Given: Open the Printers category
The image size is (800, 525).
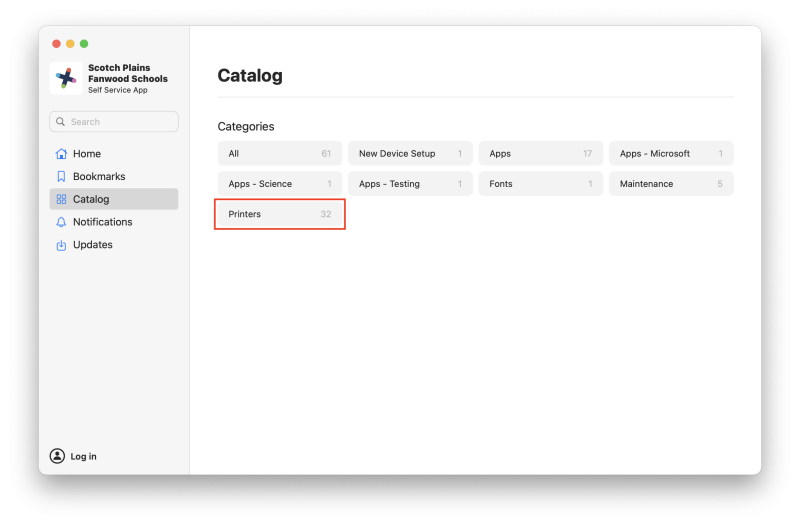Looking at the screenshot, I should [280, 214].
